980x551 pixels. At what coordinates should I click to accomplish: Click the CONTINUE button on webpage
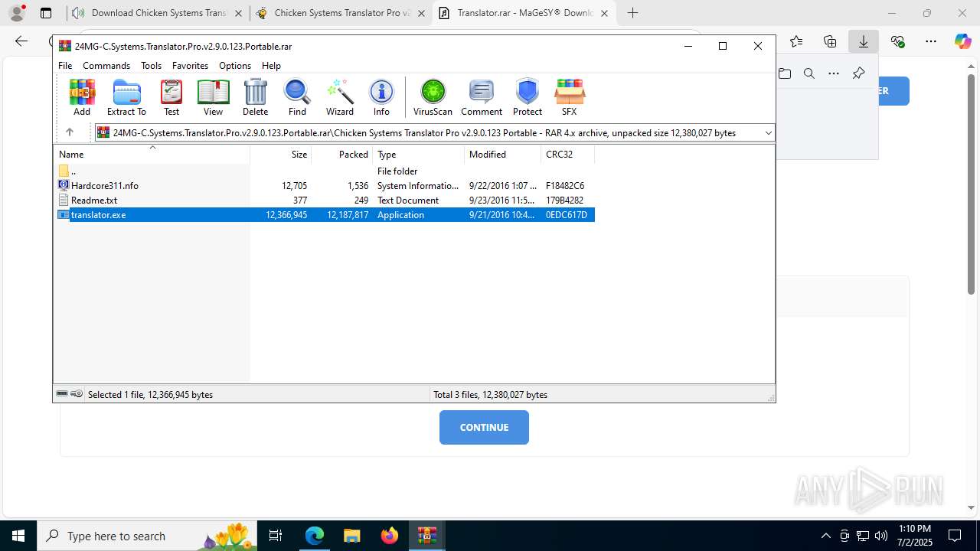[x=484, y=427]
